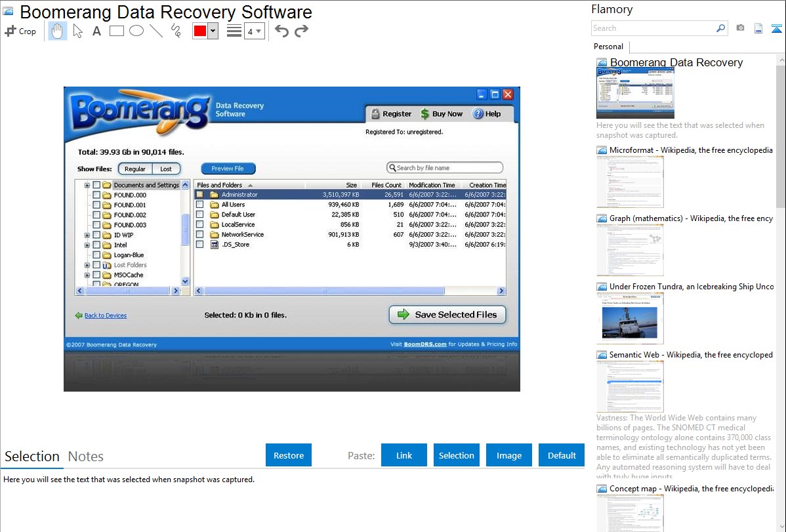Click the Save Selected Files button
This screenshot has height=532, width=786.
pyautogui.click(x=447, y=315)
